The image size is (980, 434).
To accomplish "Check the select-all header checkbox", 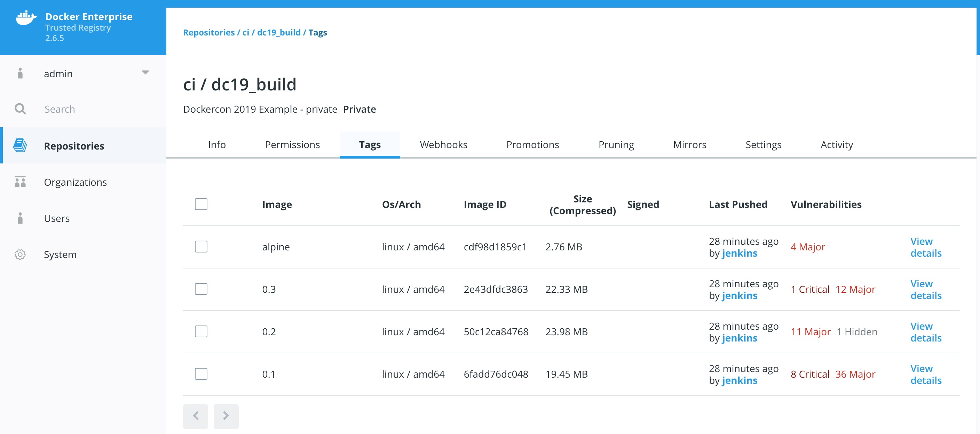I will tap(201, 204).
